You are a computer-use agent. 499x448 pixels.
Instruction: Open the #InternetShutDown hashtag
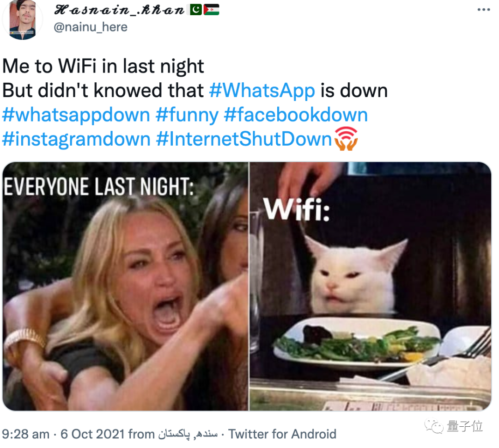pyautogui.click(x=244, y=139)
